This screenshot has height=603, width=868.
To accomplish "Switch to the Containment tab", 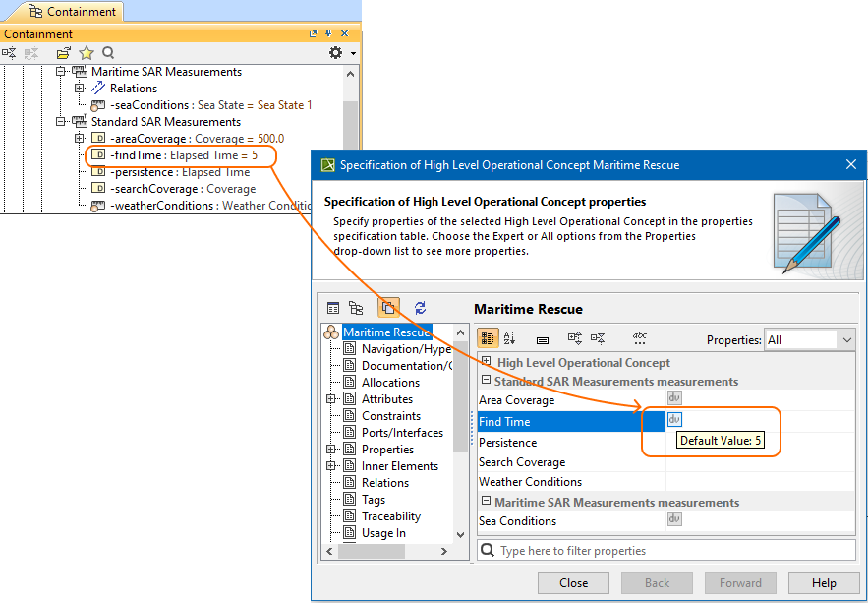I will coord(72,11).
